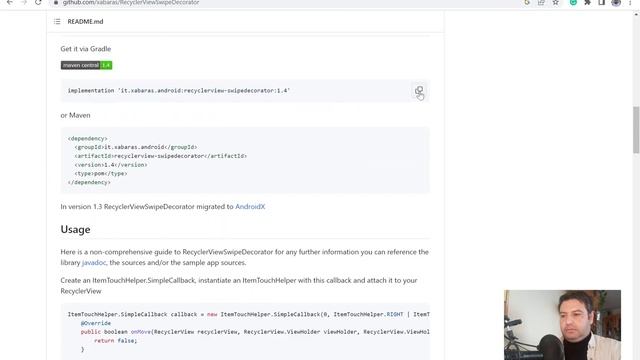Click the 'Here is a non-comprehensive guide' paragraph
The image size is (640, 360).
(244, 257)
